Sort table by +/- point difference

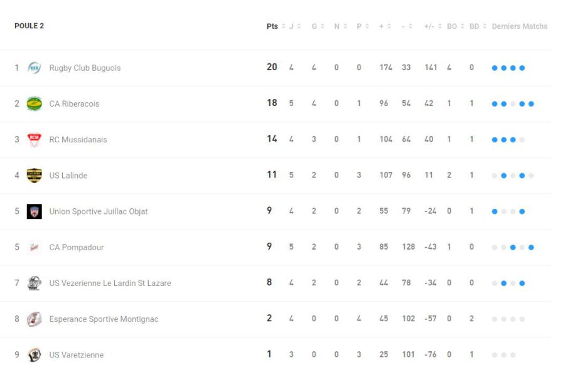point(433,26)
